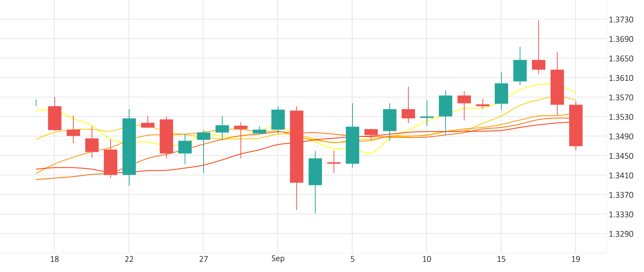This screenshot has height=272, width=644.
Task: Click the tall red candle right after Sep
Action: [297, 146]
